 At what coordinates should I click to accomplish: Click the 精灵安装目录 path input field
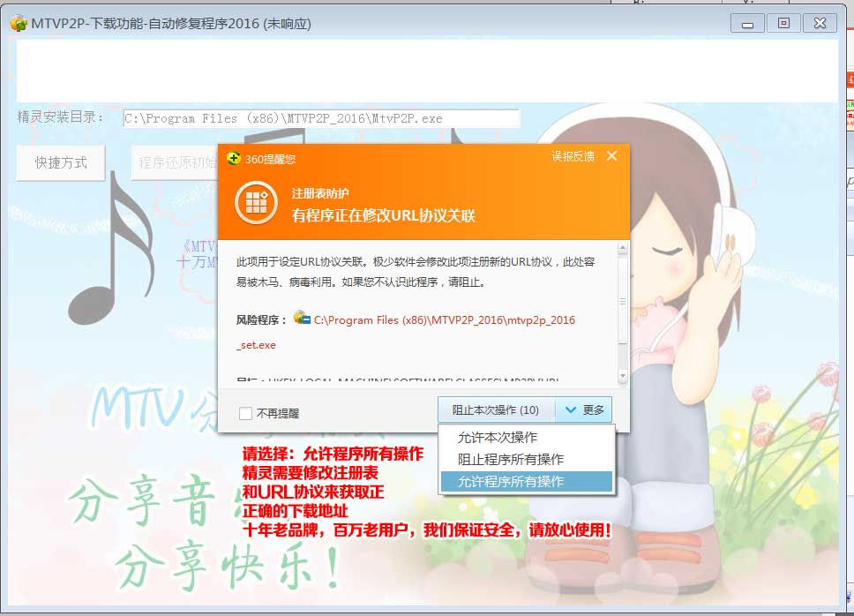coord(321,118)
